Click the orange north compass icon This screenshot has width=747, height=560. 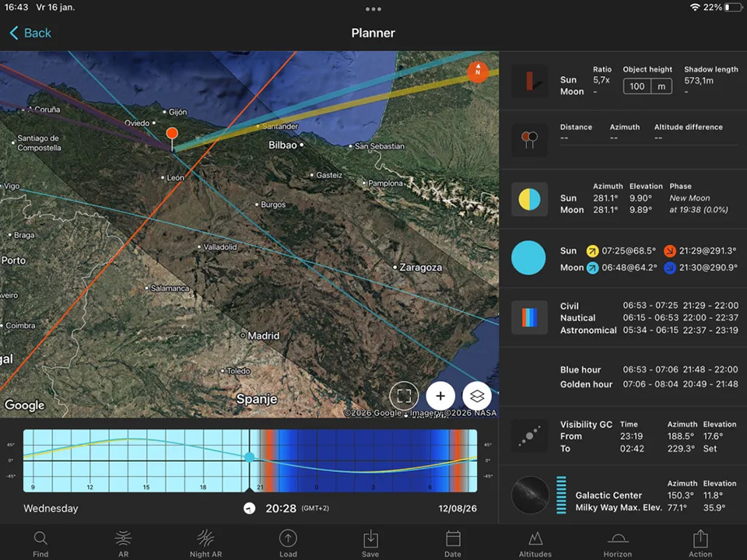coord(477,72)
